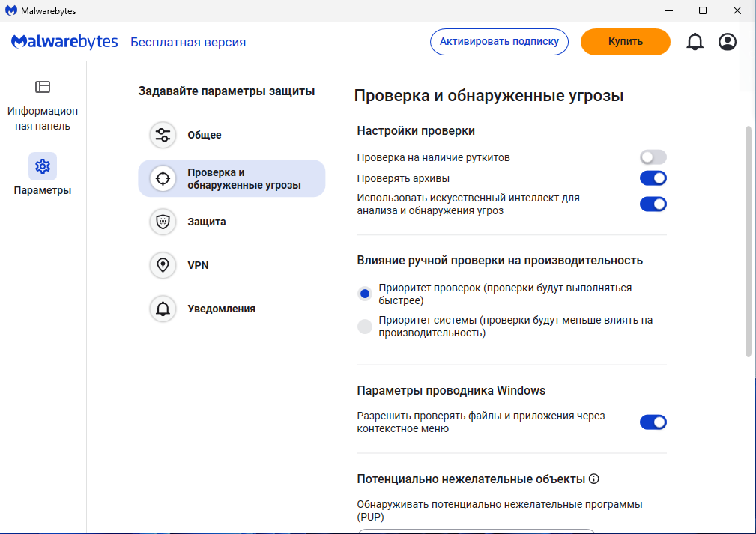Open the Общее settings section
756x534 pixels.
click(232, 135)
